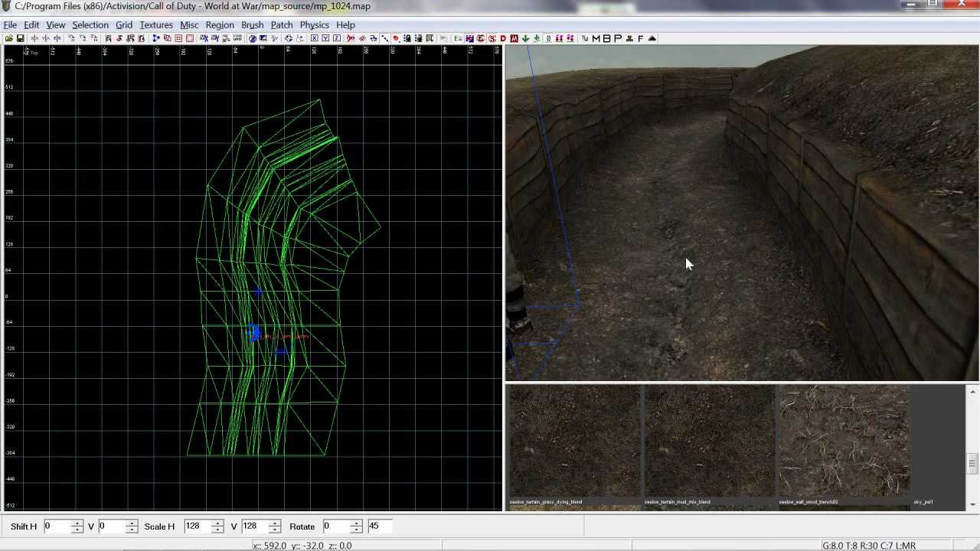
Task: Adjust the Scale H spinner arrows
Action: click(x=217, y=527)
